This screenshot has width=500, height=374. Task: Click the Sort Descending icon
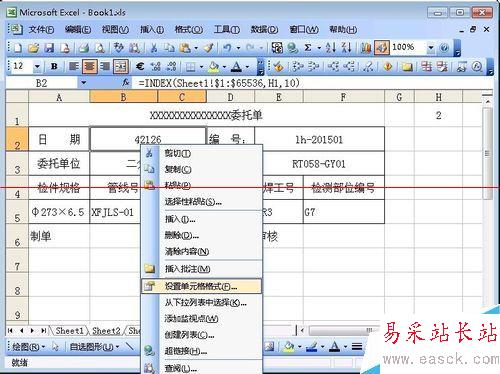347,48
